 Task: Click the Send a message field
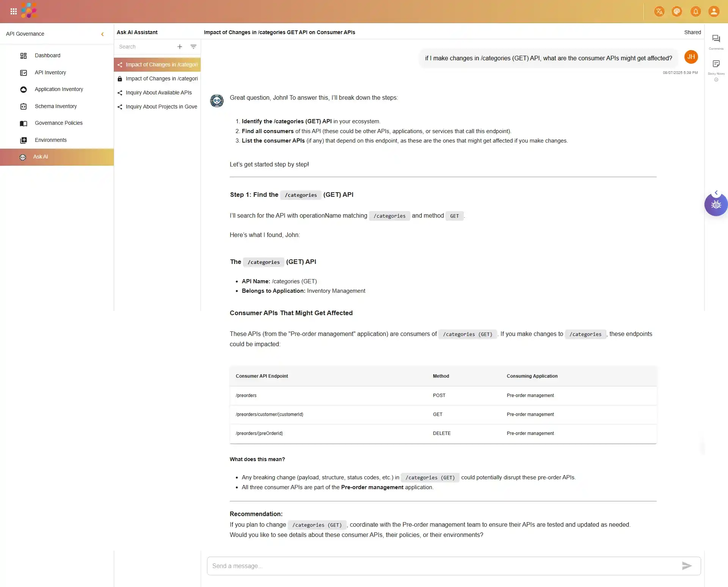(x=440, y=566)
